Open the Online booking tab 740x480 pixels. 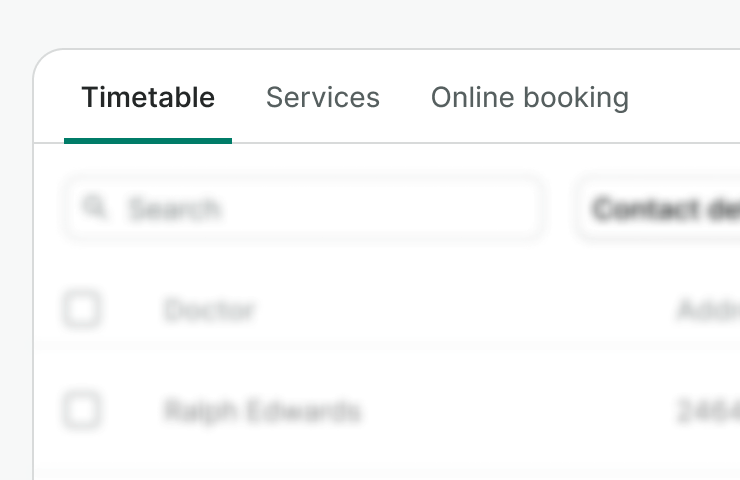click(x=529, y=98)
